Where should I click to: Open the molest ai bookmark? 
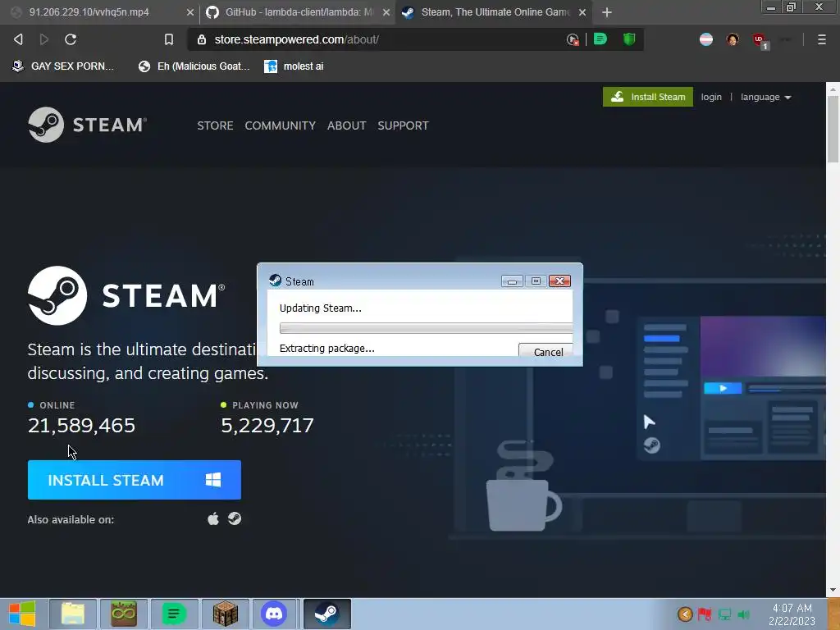coord(294,66)
